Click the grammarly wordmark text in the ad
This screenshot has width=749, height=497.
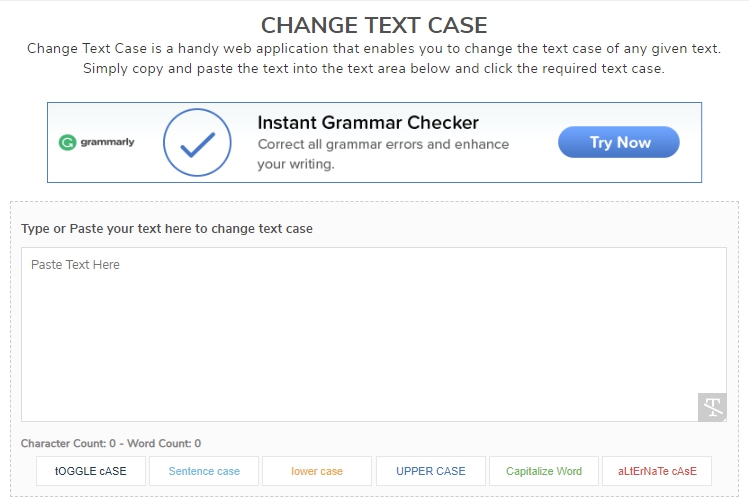tap(108, 142)
